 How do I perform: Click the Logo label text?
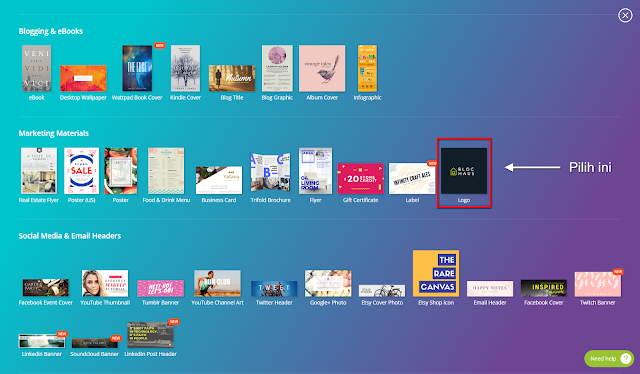point(464,200)
